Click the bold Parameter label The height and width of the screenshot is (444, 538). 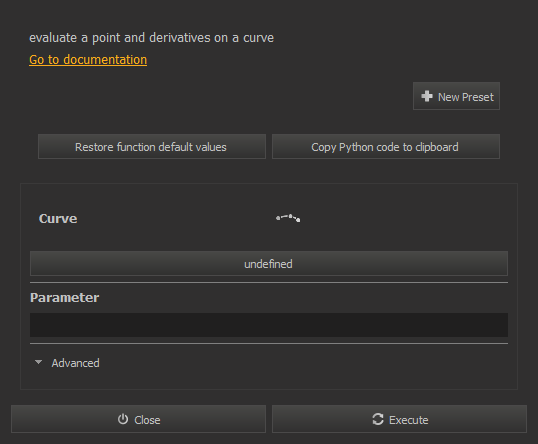pyautogui.click(x=65, y=297)
